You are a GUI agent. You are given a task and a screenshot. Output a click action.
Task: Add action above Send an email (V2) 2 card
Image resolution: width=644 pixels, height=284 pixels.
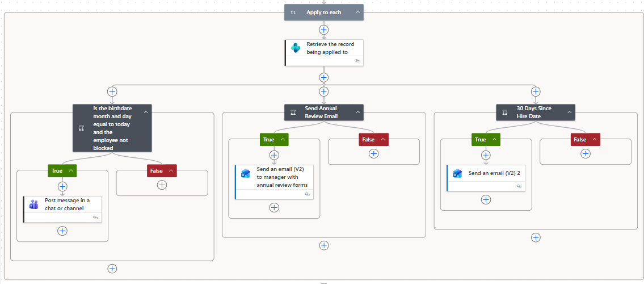(x=486, y=155)
